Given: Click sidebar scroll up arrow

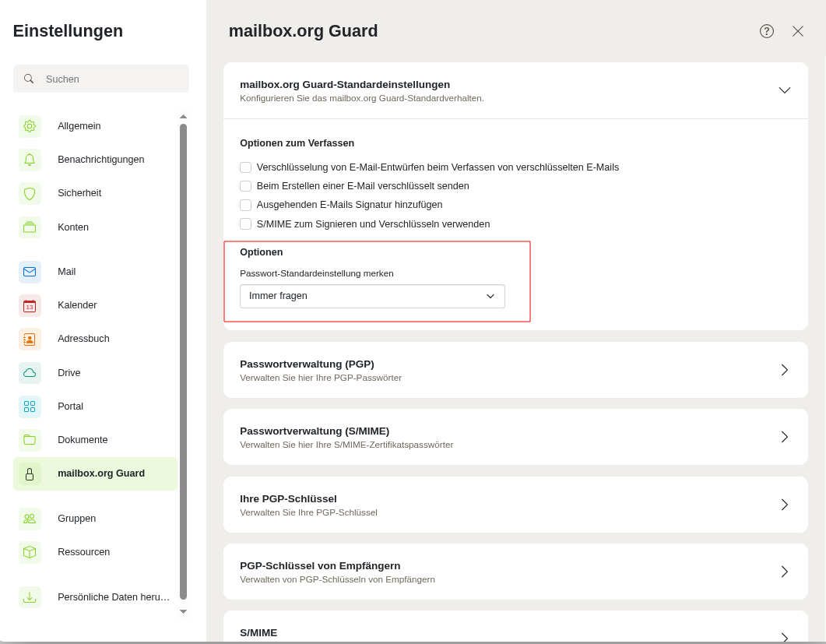Looking at the screenshot, I should click(183, 117).
